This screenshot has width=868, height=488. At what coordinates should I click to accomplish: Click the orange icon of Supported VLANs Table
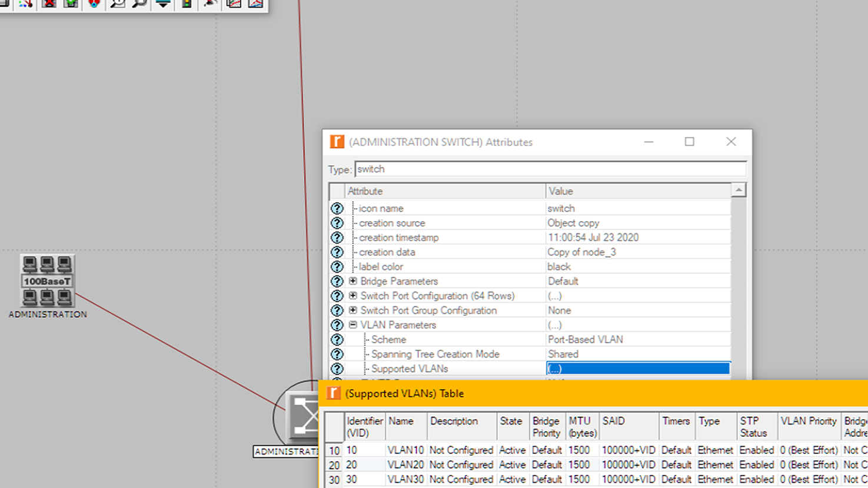tap(334, 393)
